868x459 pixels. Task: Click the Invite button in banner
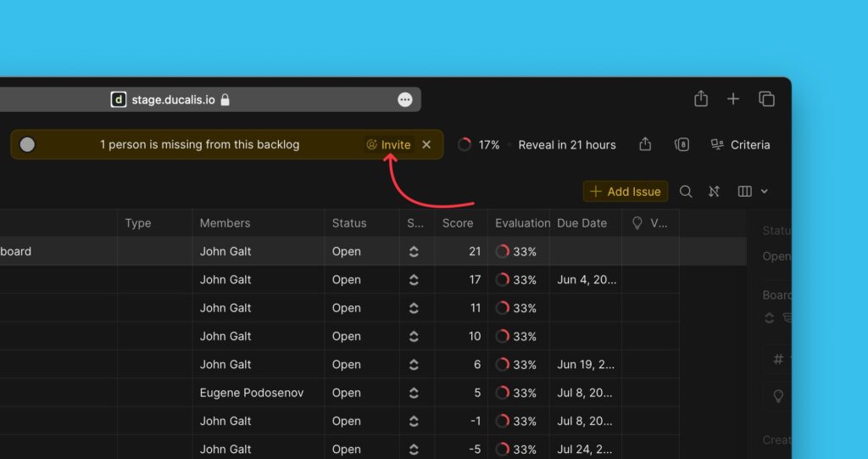(388, 144)
